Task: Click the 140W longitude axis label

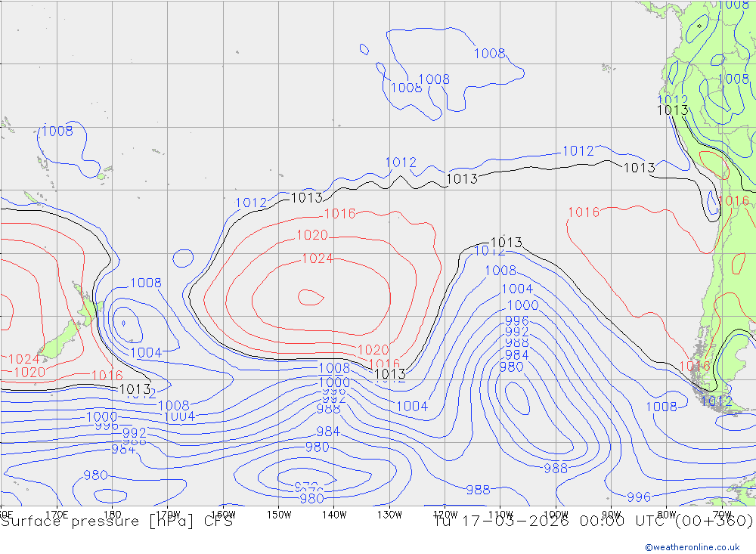Action: click(334, 514)
